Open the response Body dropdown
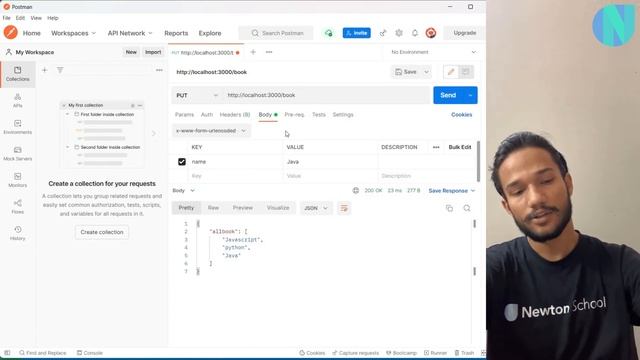The width and height of the screenshot is (640, 360). pos(183,191)
